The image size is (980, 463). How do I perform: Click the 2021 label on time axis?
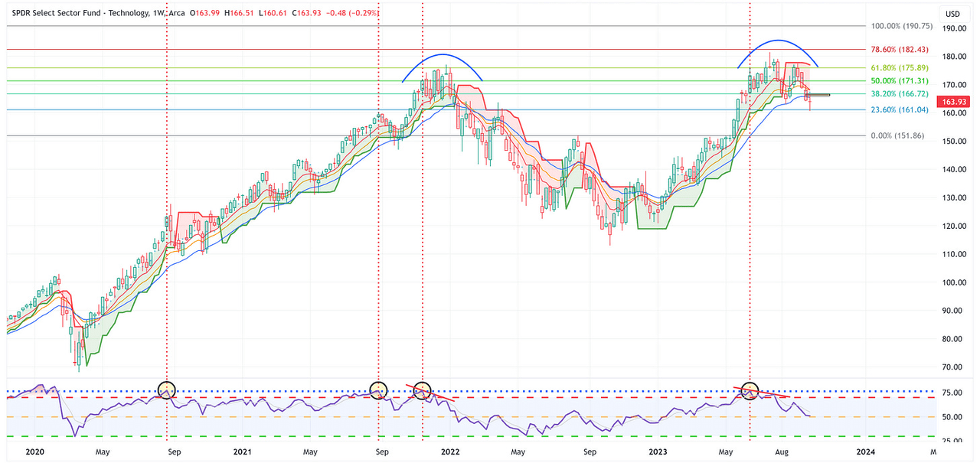tap(242, 452)
